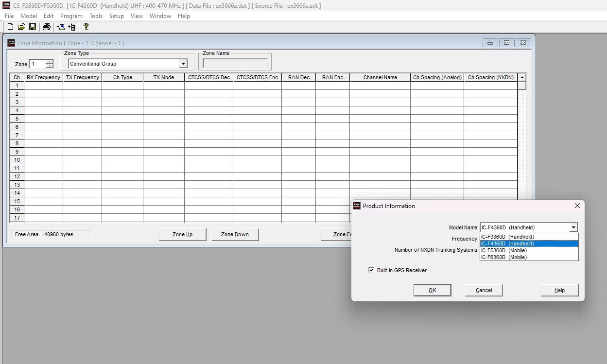Click the Print toolbar icon
The height and width of the screenshot is (364, 607).
pos(47,27)
